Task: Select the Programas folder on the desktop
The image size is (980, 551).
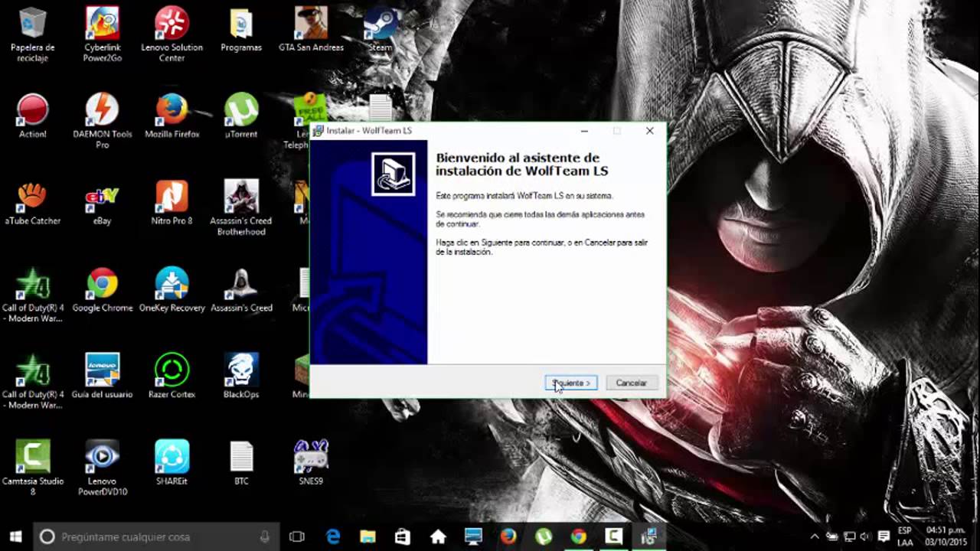Action: coord(241,31)
